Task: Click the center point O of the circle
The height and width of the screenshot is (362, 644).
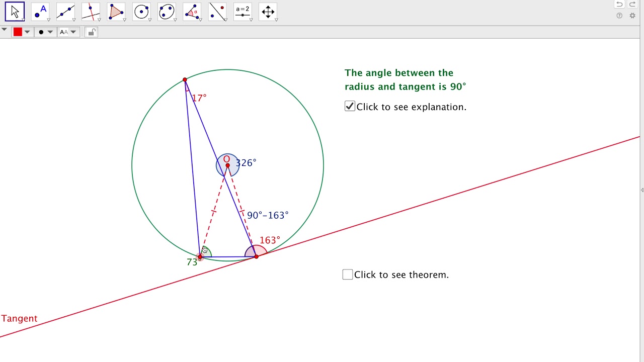Action: click(x=227, y=165)
